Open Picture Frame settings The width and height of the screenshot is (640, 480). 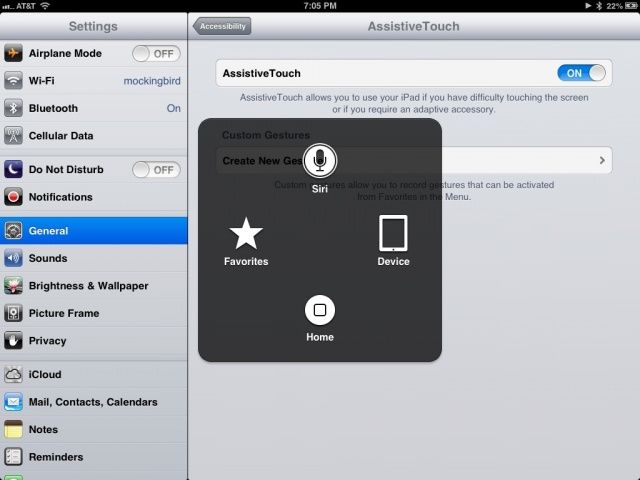(x=93, y=313)
